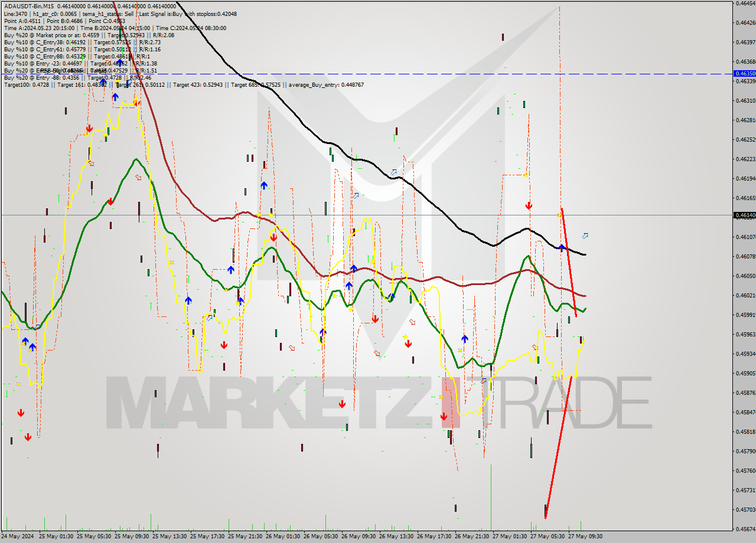Click the highlighted 0.46140 current price tag
This screenshot has height=543, width=756.
coord(744,215)
